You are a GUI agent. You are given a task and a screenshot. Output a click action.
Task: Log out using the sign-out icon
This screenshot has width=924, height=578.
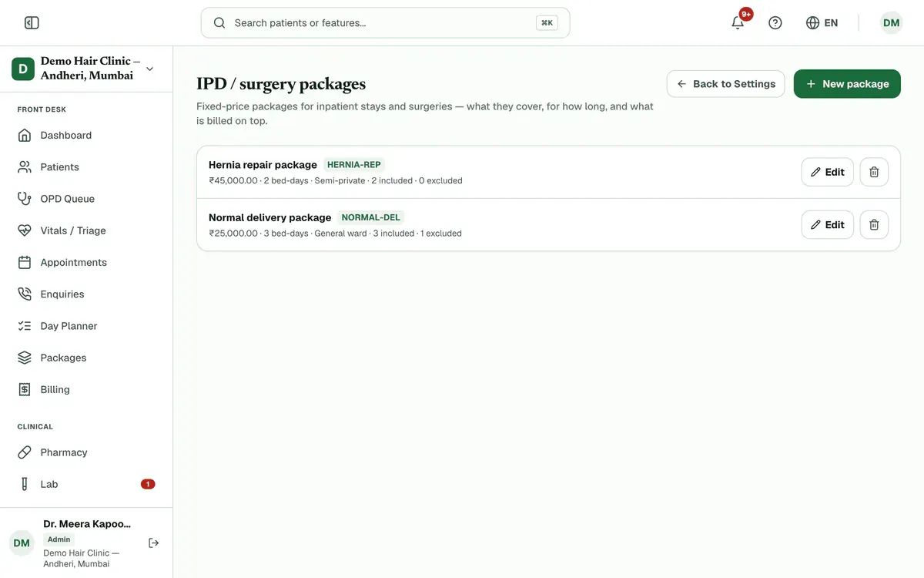pyautogui.click(x=153, y=543)
